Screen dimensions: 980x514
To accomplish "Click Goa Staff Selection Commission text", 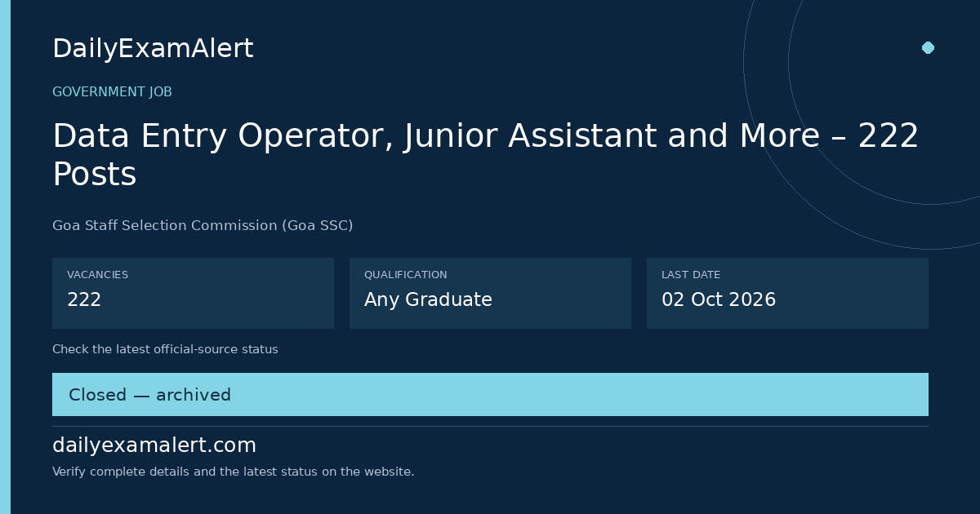I will (203, 225).
